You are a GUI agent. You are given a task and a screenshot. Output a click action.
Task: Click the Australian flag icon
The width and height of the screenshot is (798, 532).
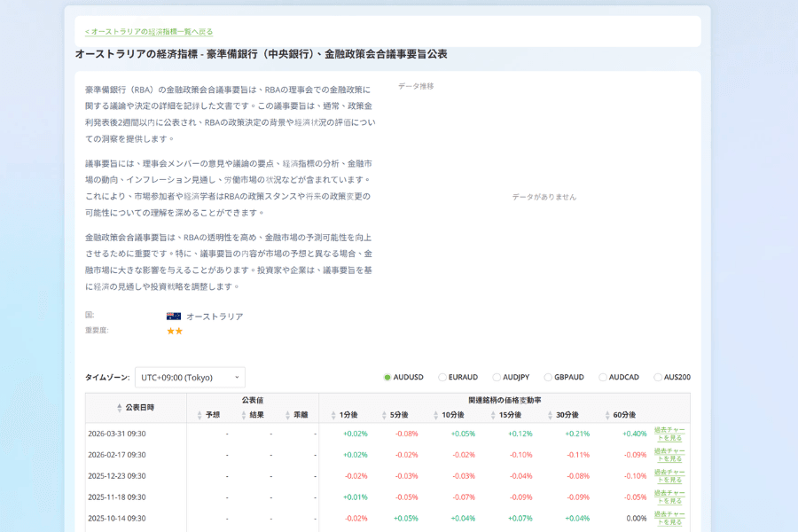pyautogui.click(x=174, y=317)
